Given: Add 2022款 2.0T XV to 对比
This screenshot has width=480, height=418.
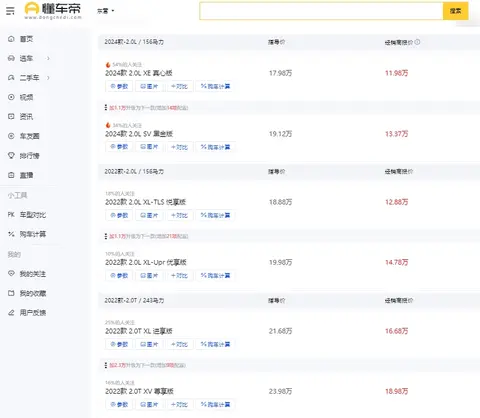Looking at the screenshot, I should click(179, 404).
